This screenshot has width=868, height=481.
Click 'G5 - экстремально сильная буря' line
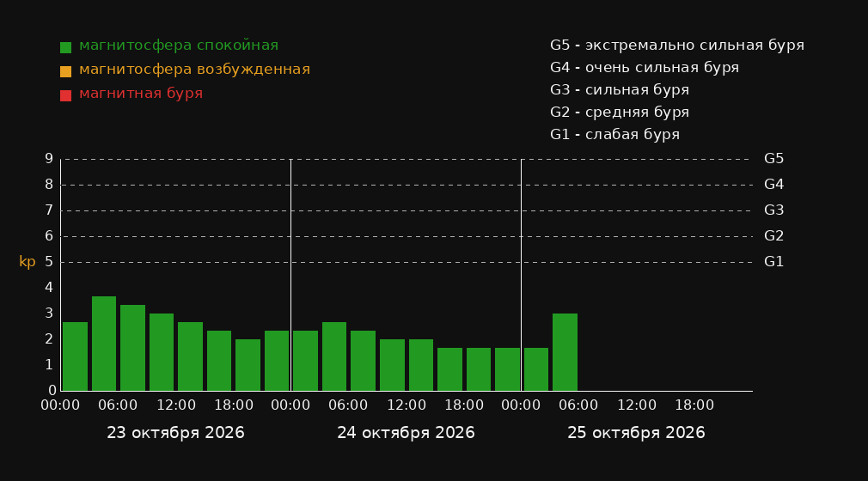click(677, 46)
